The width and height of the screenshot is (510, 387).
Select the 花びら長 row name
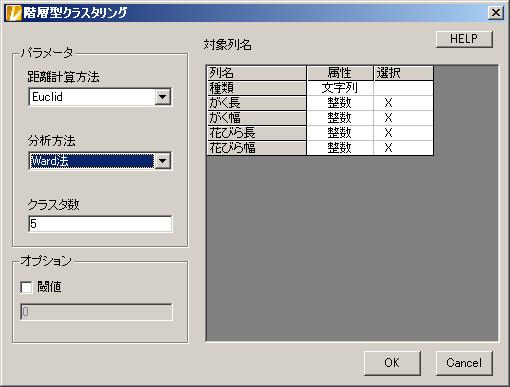pos(256,133)
